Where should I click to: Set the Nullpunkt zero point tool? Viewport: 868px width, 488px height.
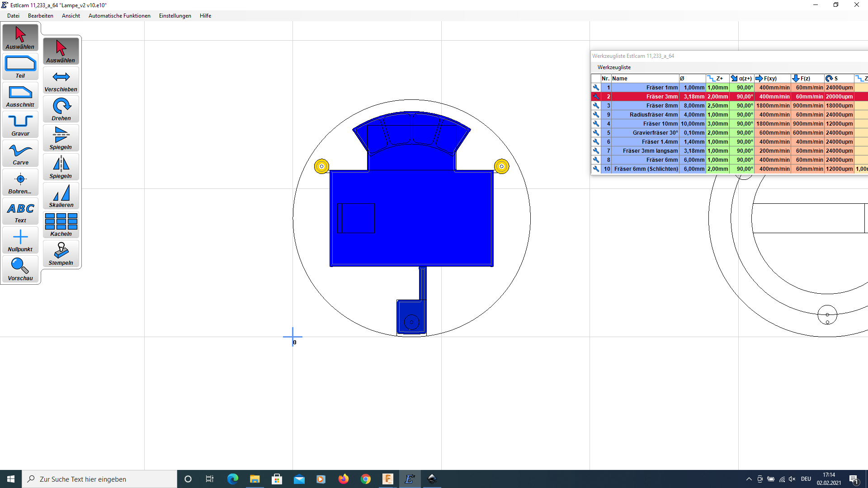coord(20,240)
